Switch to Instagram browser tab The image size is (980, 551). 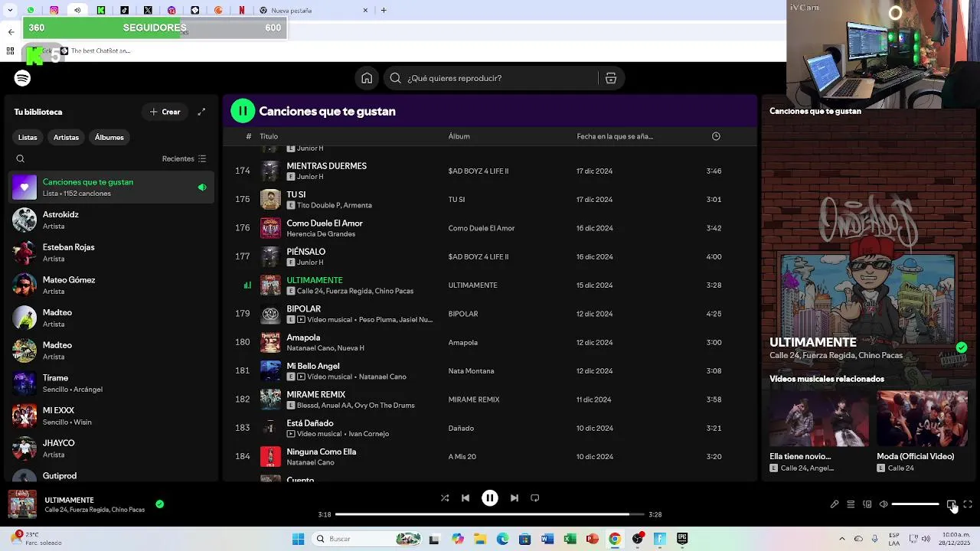[x=54, y=11]
